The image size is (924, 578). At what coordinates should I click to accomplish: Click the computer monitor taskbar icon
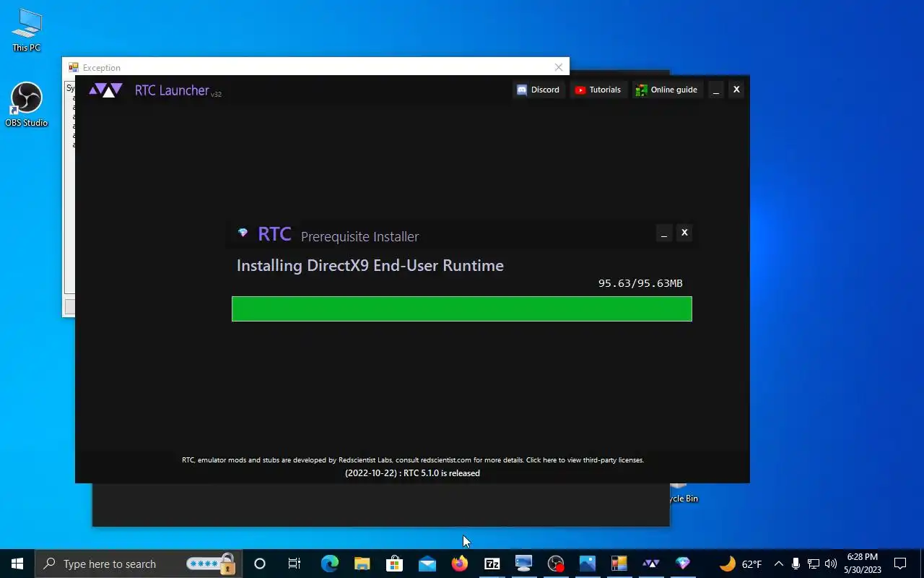(523, 564)
